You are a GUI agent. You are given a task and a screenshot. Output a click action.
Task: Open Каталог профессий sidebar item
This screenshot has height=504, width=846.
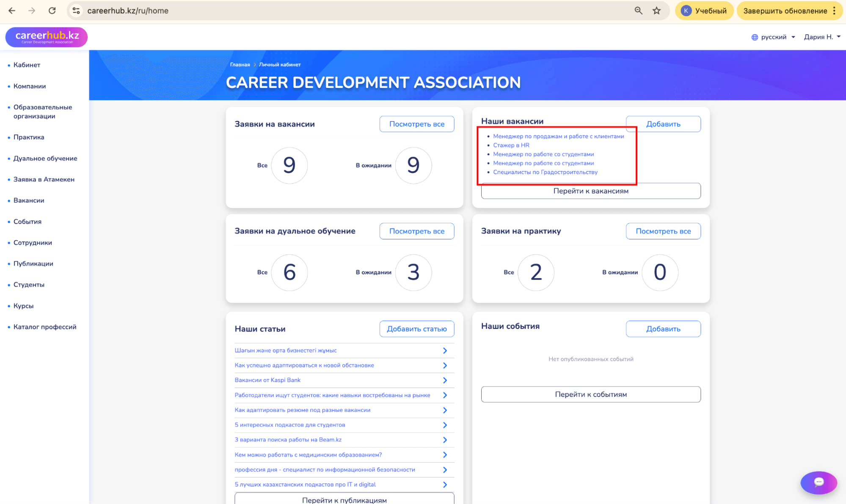pos(45,327)
